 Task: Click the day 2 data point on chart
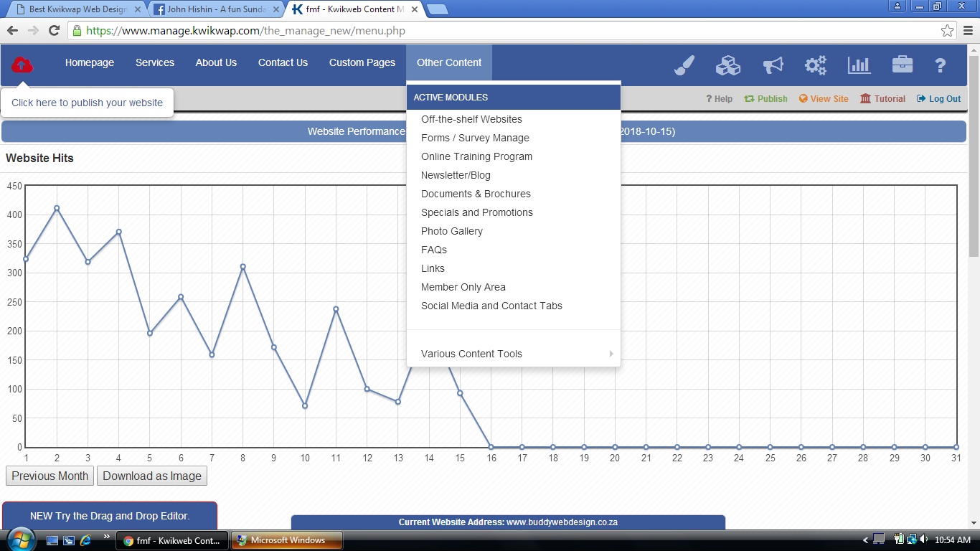tap(57, 208)
